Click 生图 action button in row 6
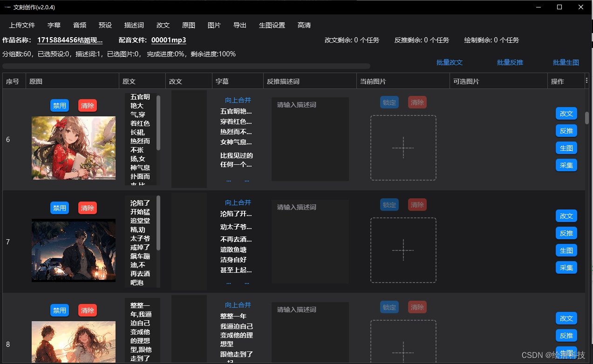Image resolution: width=593 pixels, height=364 pixels. click(566, 148)
